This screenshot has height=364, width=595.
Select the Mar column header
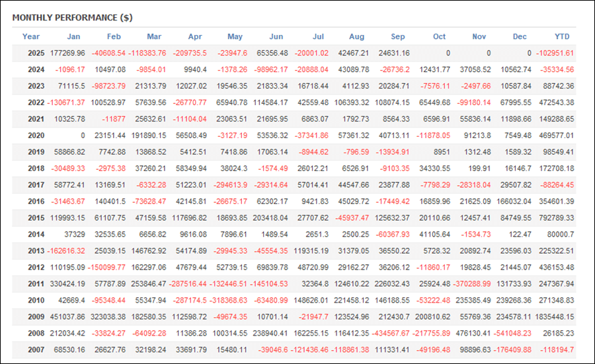tap(154, 37)
